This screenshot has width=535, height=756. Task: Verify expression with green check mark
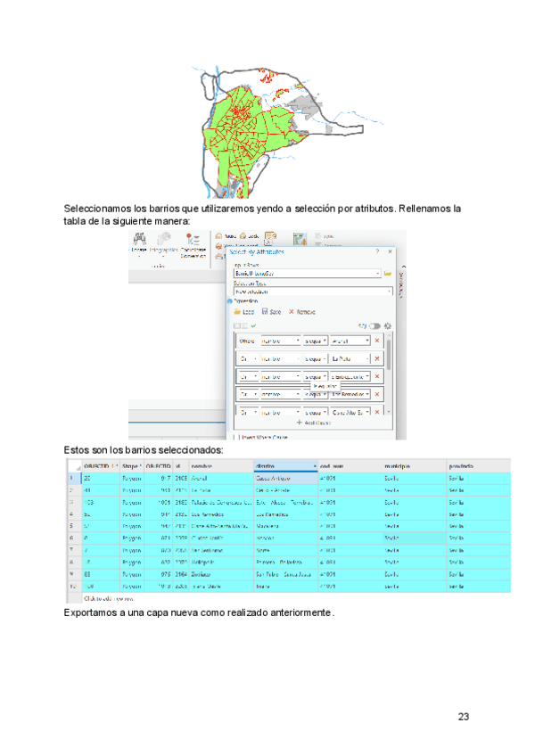(x=254, y=326)
